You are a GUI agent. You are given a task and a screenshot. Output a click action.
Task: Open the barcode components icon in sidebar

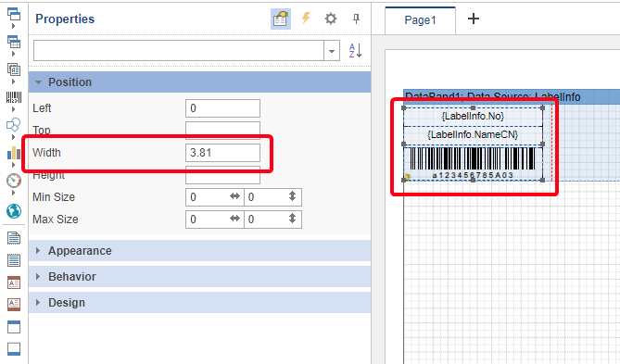point(14,97)
